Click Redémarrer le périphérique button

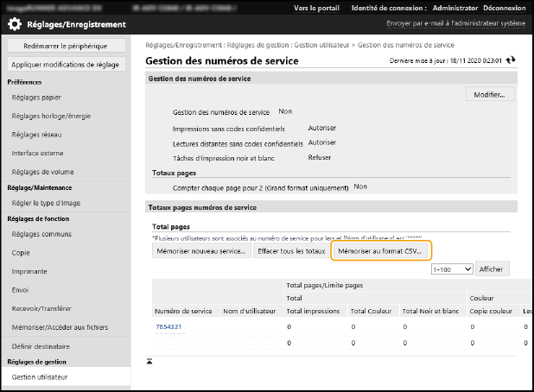coord(67,45)
